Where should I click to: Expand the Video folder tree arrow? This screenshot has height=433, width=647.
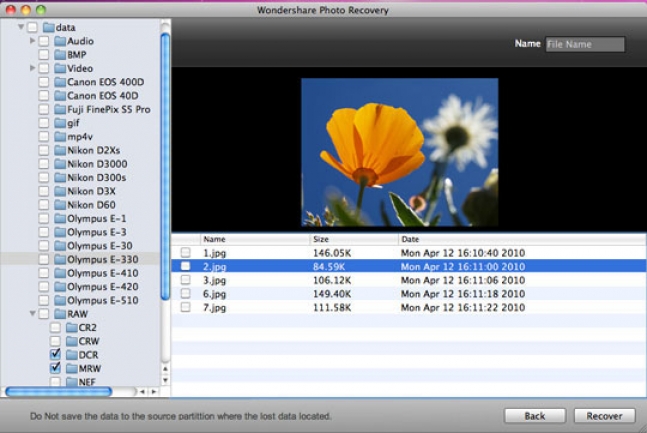coord(32,68)
